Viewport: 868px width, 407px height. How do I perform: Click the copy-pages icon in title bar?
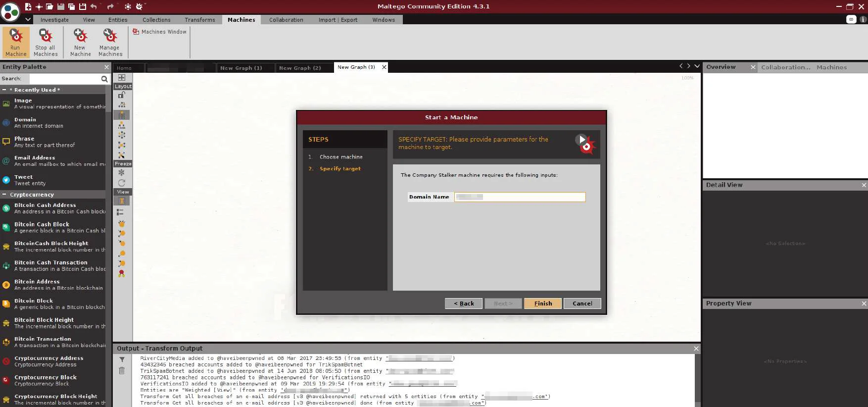tap(71, 6)
